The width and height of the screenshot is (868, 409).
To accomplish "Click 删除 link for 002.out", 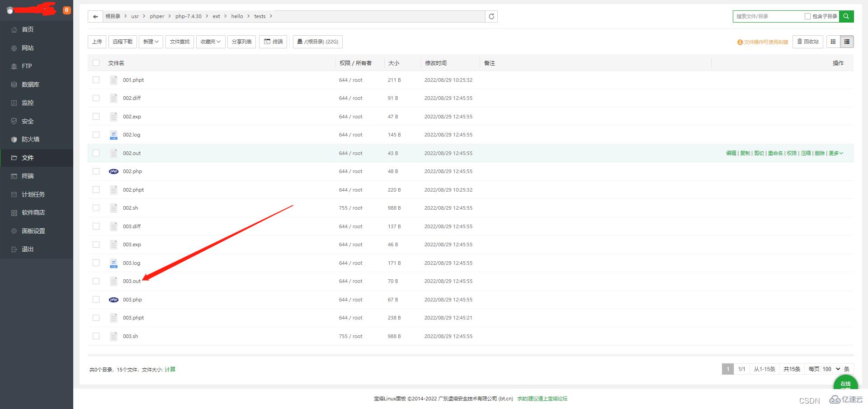I will coord(820,153).
